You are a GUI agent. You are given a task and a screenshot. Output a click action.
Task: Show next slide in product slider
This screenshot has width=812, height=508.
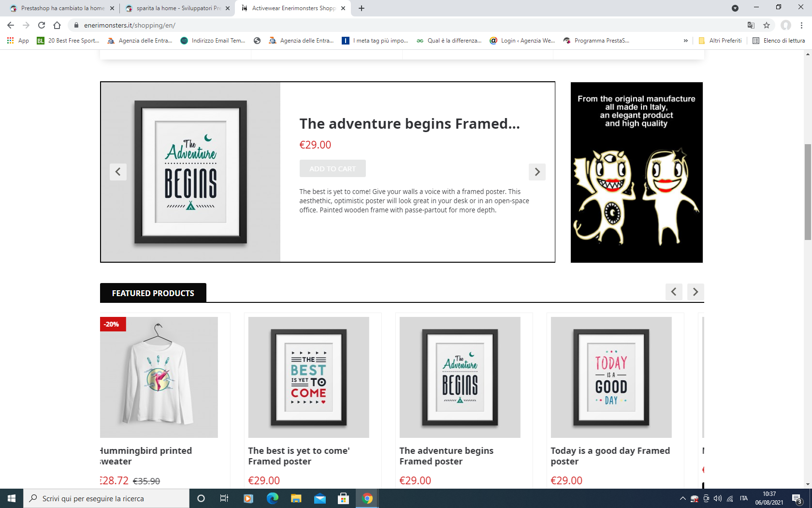[537, 172]
